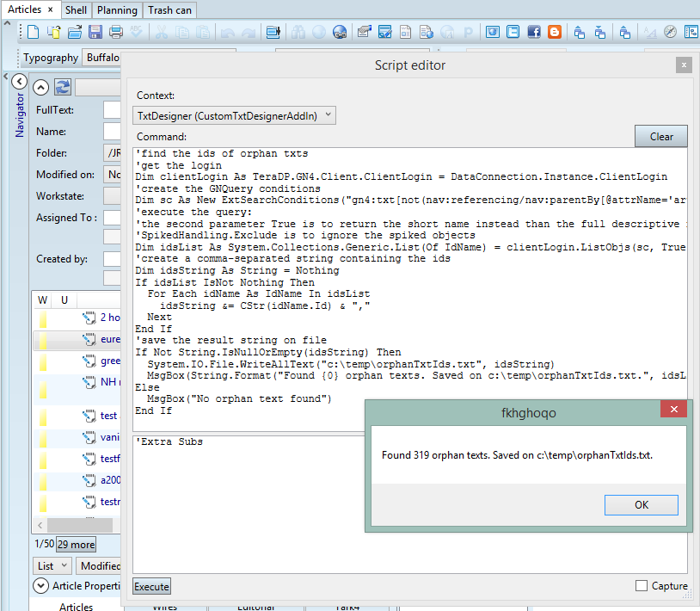Click the FullText input field
The width and height of the screenshot is (700, 611).
(112, 110)
